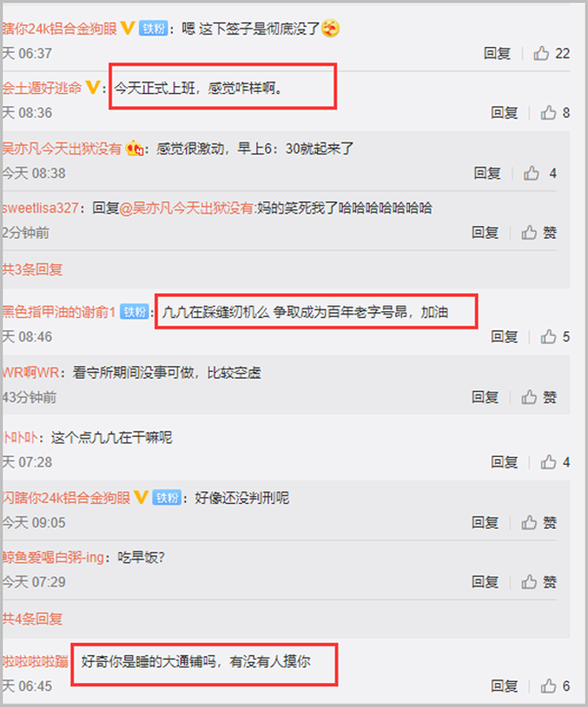The width and height of the screenshot is (588, 707).
Task: Like the 感觉很激动 reply with 4 likes
Action: (531, 173)
